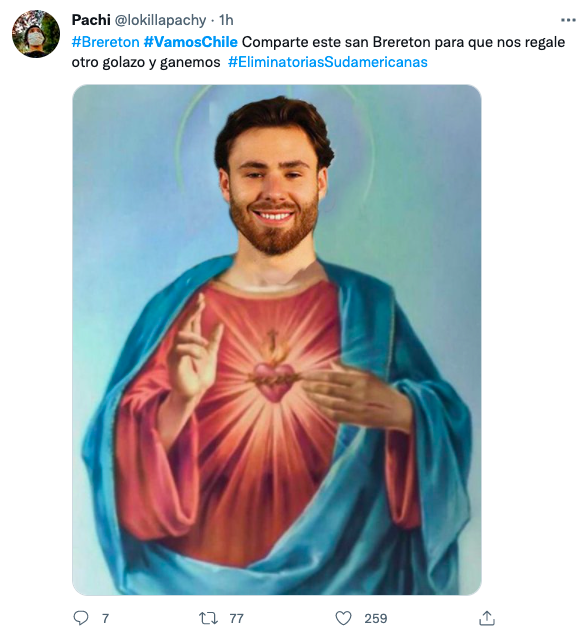This screenshot has width=587, height=638.
Task: Open the #Brereton hashtag
Action: [105, 42]
